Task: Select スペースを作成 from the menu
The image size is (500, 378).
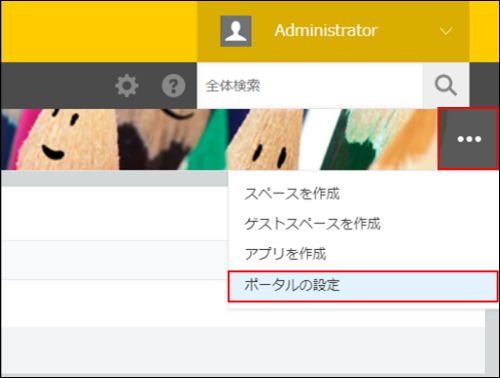Action: click(363, 194)
